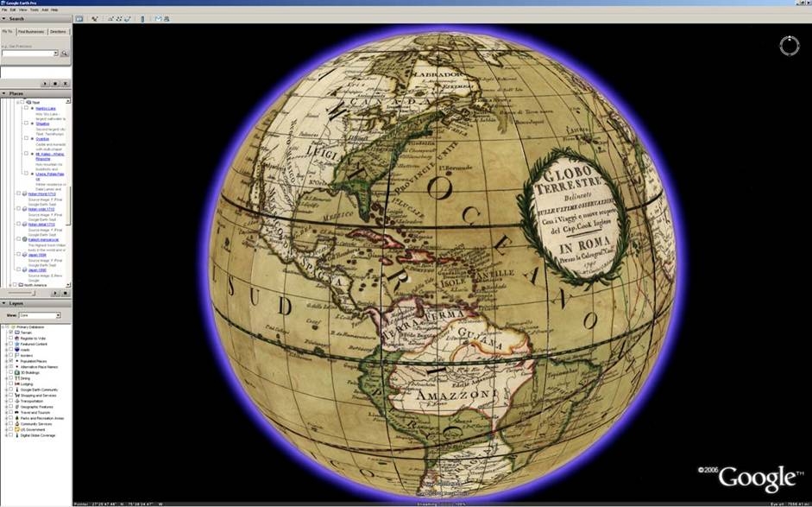The image size is (812, 507).
Task: Click the Email toolbar icon
Action: 158,18
